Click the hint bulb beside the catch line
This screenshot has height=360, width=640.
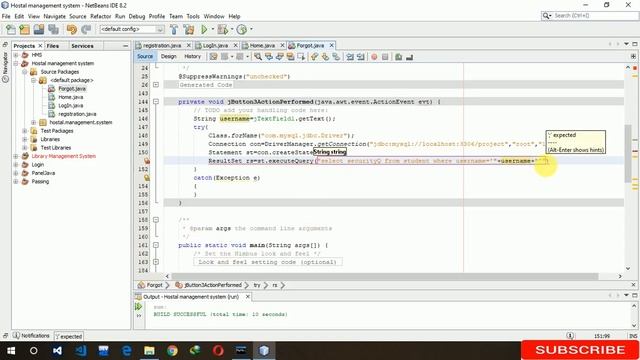pos(147,178)
